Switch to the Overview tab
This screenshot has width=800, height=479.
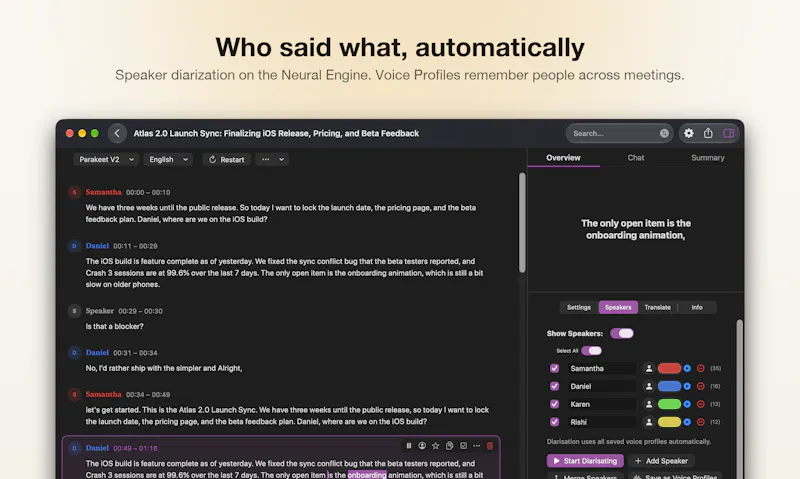coord(563,158)
